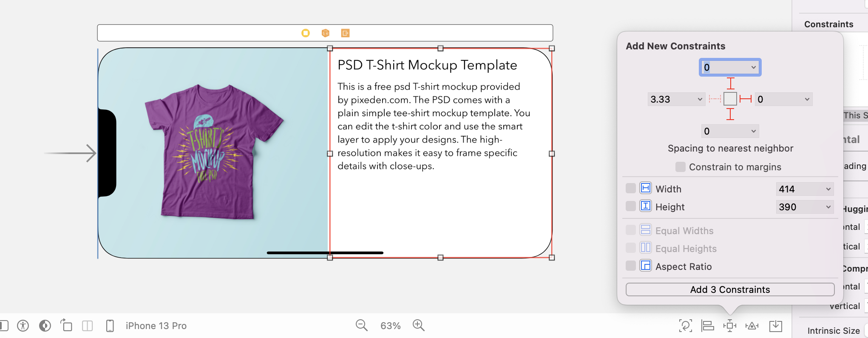This screenshot has height=338, width=868.
Task: Zoom in the storyboard canvas
Action: (419, 326)
